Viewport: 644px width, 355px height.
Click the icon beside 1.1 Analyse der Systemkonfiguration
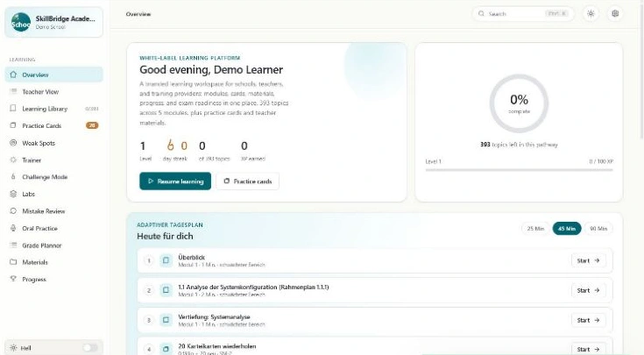pyautogui.click(x=166, y=290)
